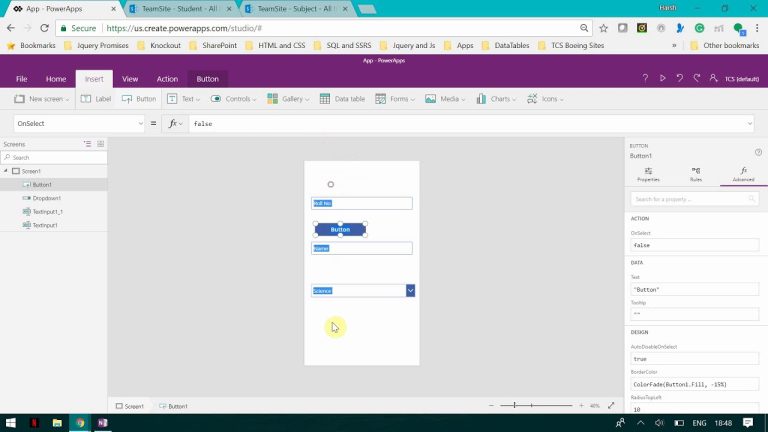The width and height of the screenshot is (768, 432).
Task: Edit the Text property value "Button"
Action: [695, 289]
